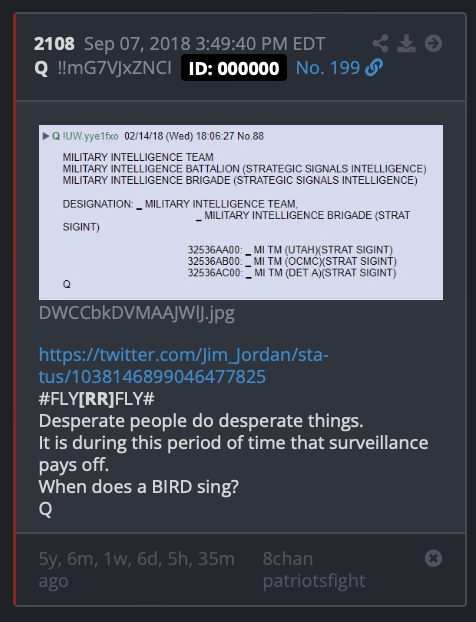Click the triangle arrow in the embedded post header
The height and width of the screenshot is (622, 476).
(46, 136)
